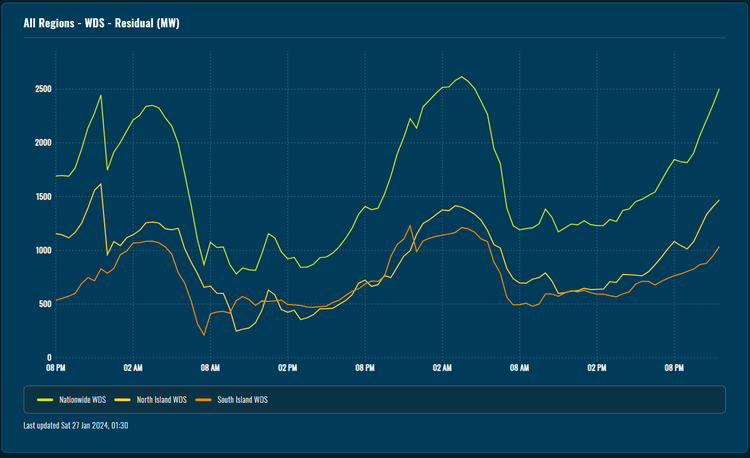This screenshot has width=750, height=458.
Task: Click the rightmost endpoint of the South Island line
Action: point(718,247)
